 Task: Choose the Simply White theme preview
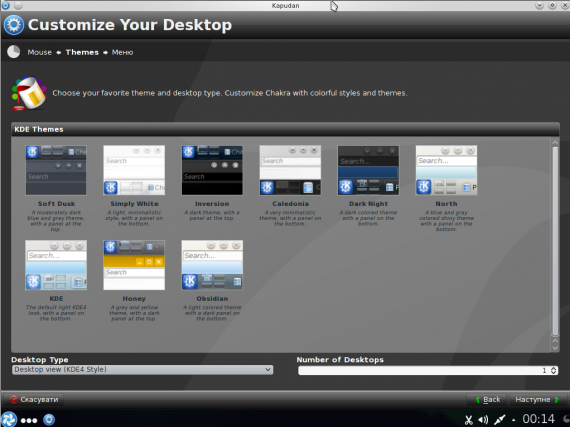(134, 170)
